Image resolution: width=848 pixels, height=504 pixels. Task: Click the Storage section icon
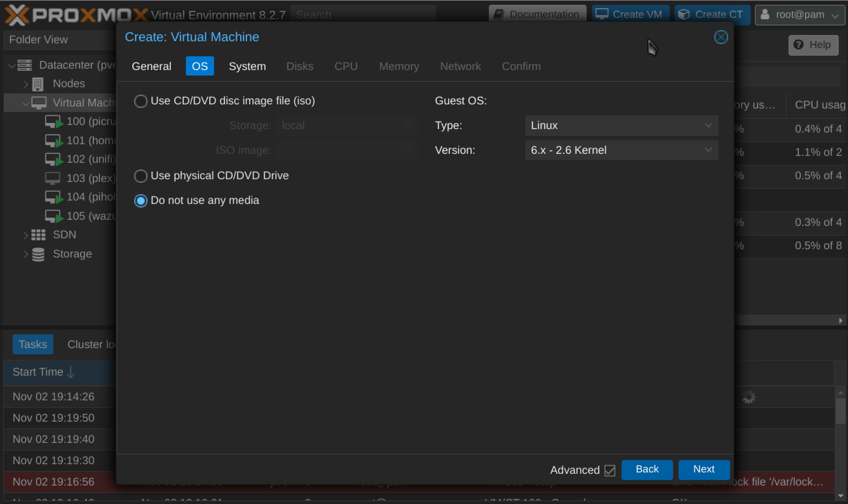pyautogui.click(x=38, y=253)
